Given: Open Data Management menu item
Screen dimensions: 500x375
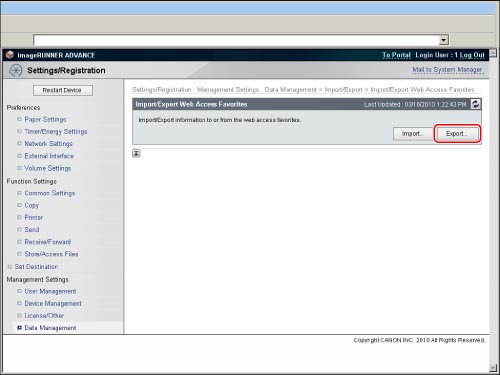Looking at the screenshot, I should pos(50,328).
